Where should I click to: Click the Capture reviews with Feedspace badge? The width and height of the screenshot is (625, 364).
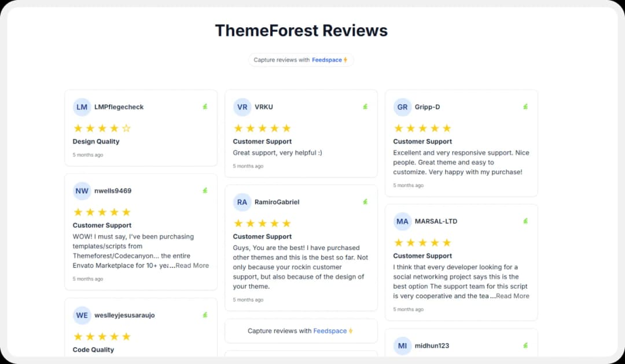(301, 60)
